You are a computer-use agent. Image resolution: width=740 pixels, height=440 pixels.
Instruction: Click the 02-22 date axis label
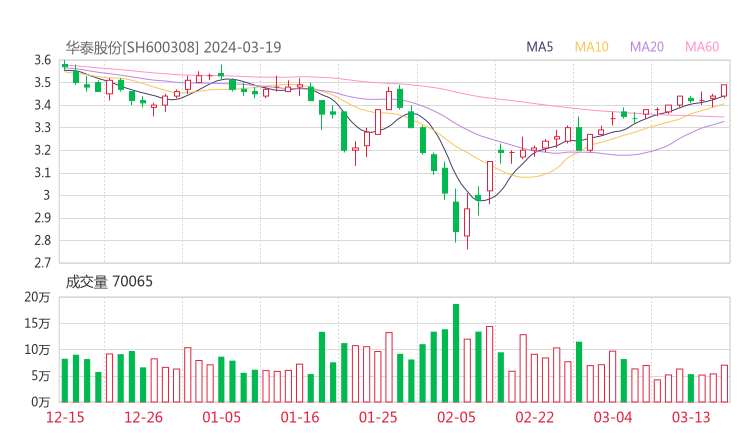534,417
